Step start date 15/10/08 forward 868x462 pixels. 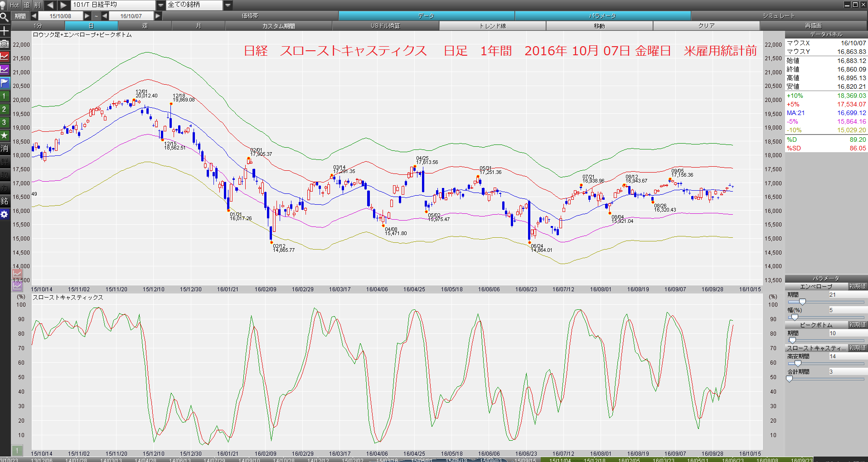pos(87,16)
